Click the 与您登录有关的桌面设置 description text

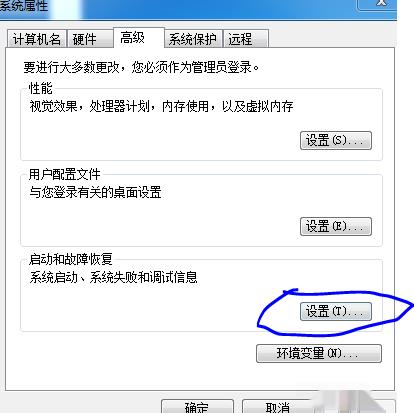(95, 192)
